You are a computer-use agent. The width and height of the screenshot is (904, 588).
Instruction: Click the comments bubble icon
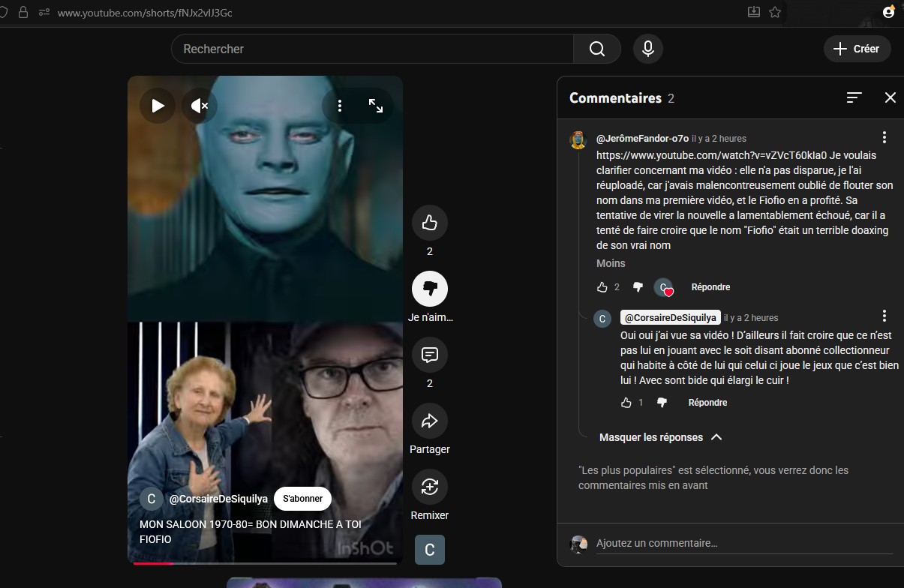(429, 355)
